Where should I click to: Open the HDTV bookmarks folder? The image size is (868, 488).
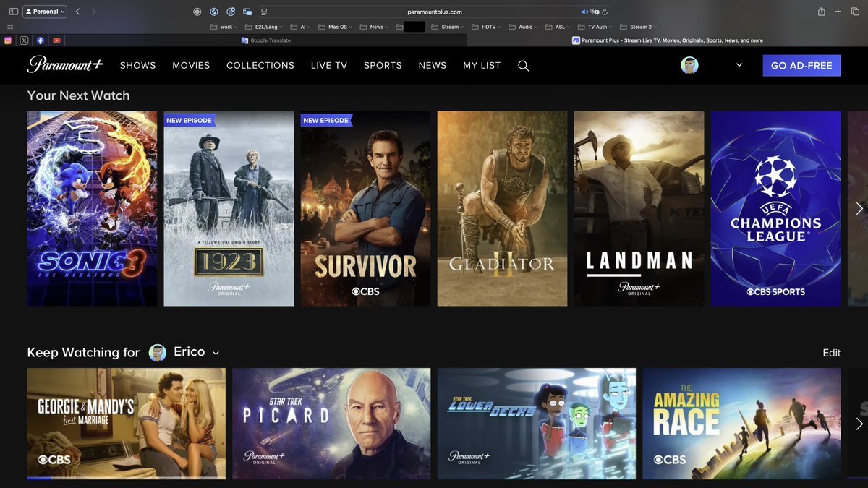(x=487, y=27)
